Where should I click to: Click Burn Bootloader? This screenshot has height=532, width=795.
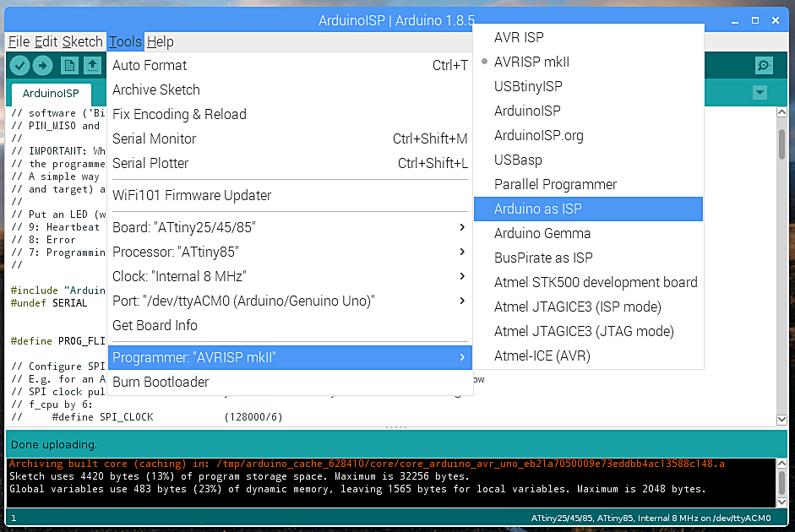(290, 382)
